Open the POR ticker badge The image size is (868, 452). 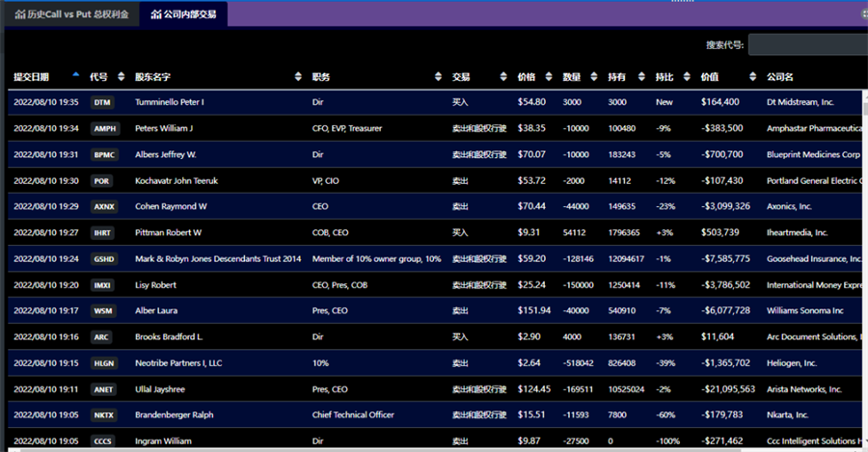(x=101, y=181)
